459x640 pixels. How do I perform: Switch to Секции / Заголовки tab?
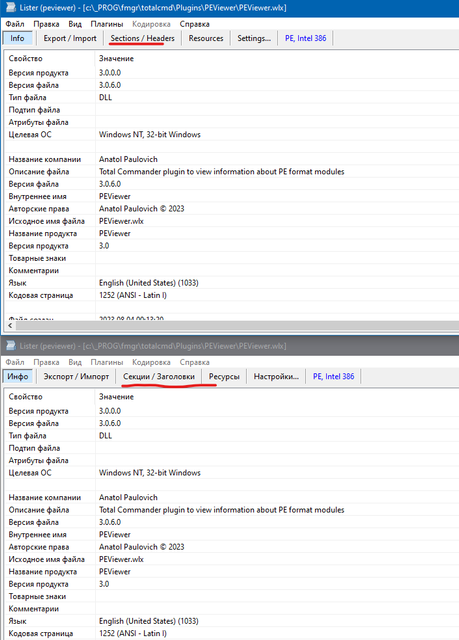point(159,376)
